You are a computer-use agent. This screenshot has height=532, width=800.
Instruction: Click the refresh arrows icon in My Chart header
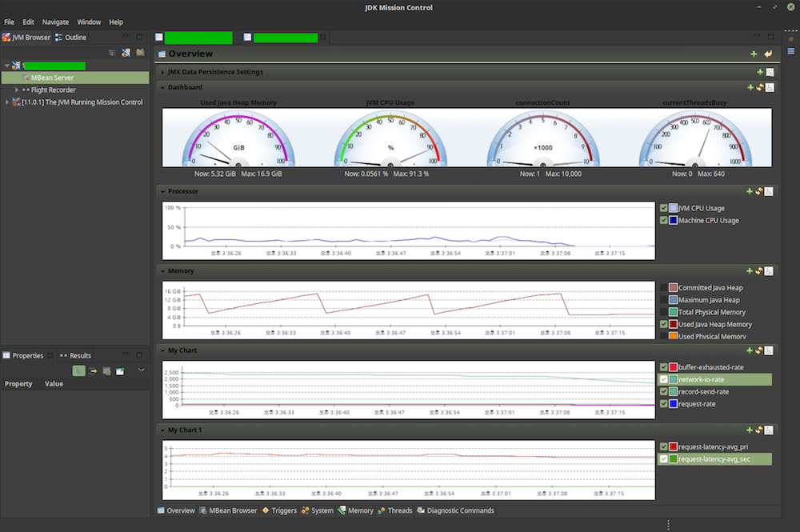tap(759, 350)
